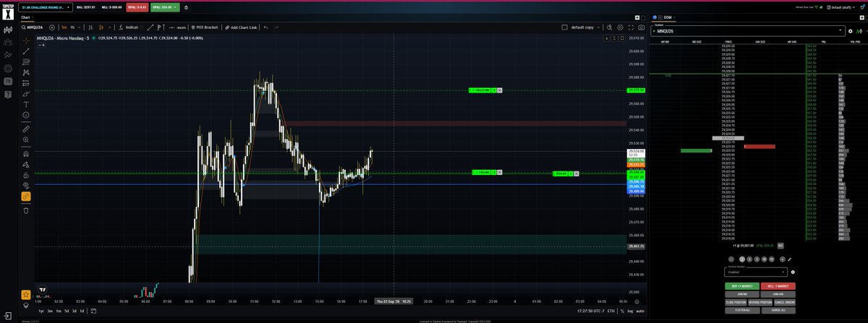Add symbol compare plus button
The height and width of the screenshot is (323, 868).
52,27
